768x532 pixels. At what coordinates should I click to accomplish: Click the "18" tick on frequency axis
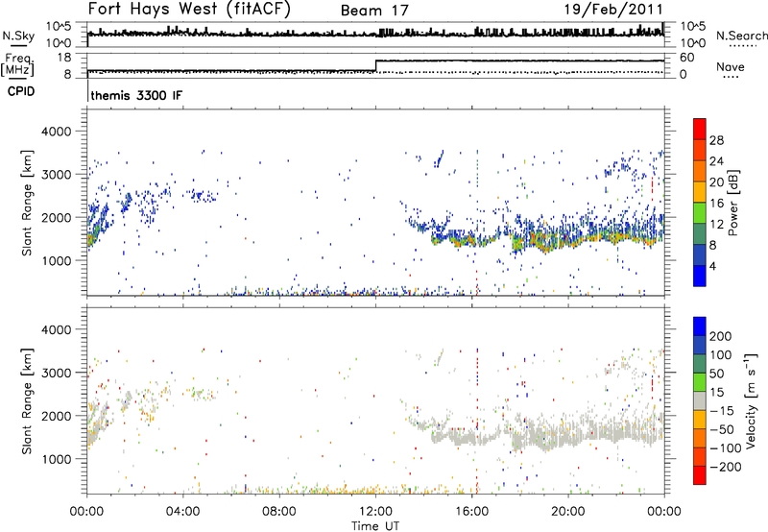[x=64, y=58]
